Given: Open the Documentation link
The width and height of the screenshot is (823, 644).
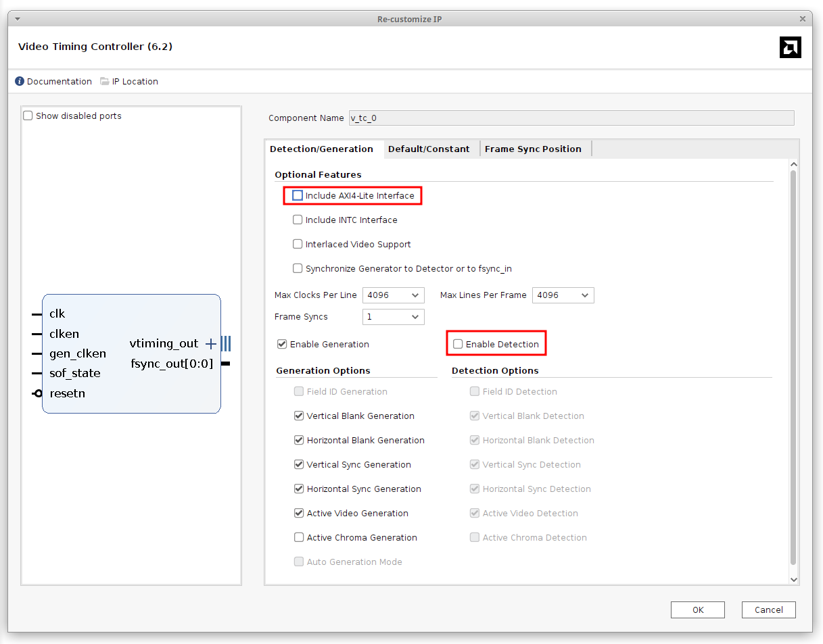Looking at the screenshot, I should click(x=60, y=81).
